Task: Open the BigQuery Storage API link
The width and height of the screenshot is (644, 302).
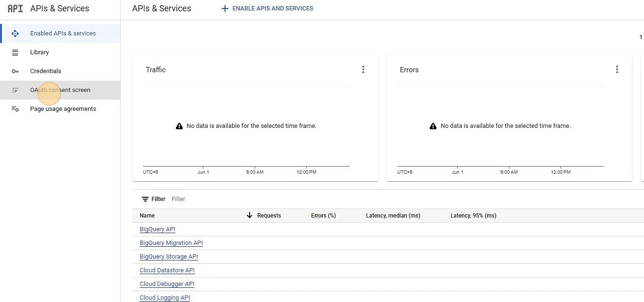Action: click(169, 257)
